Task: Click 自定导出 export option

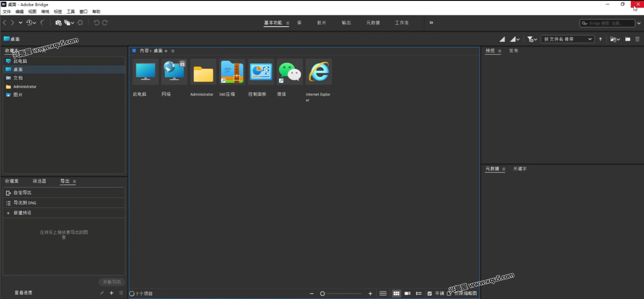Action: [x=64, y=193]
